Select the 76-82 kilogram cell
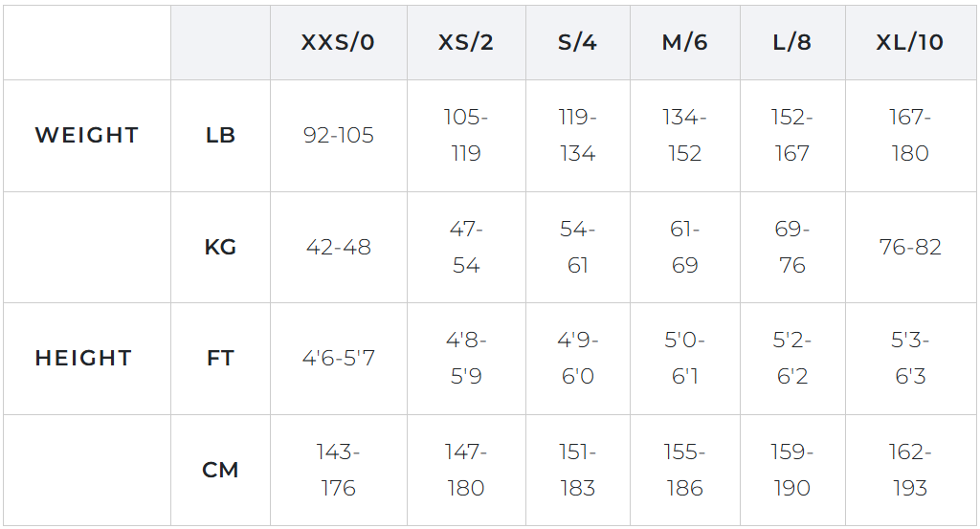980x529 pixels. (911, 248)
